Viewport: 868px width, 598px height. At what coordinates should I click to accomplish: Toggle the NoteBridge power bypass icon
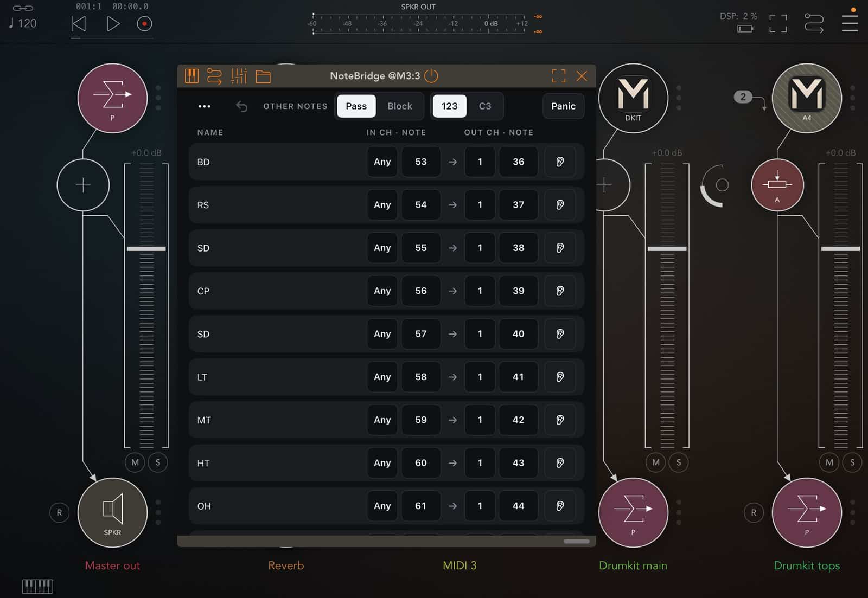[x=431, y=76]
